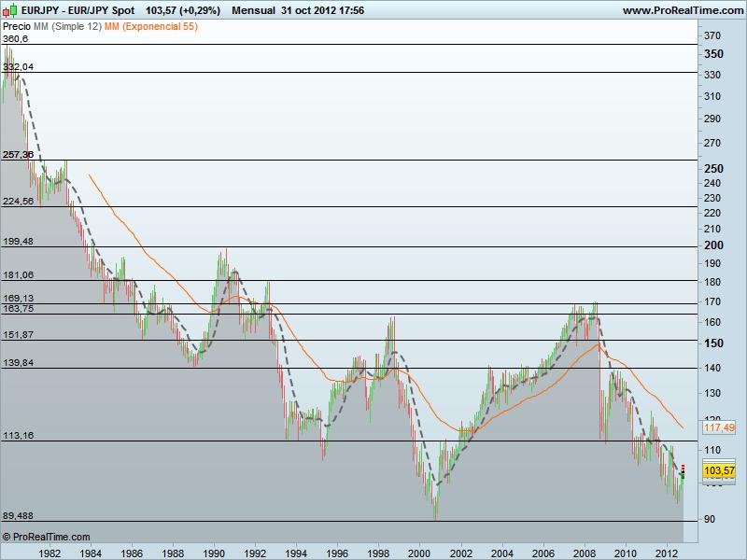The width and height of the screenshot is (747, 560).
Task: Click the 113,16 support line label
Action: (x=17, y=435)
